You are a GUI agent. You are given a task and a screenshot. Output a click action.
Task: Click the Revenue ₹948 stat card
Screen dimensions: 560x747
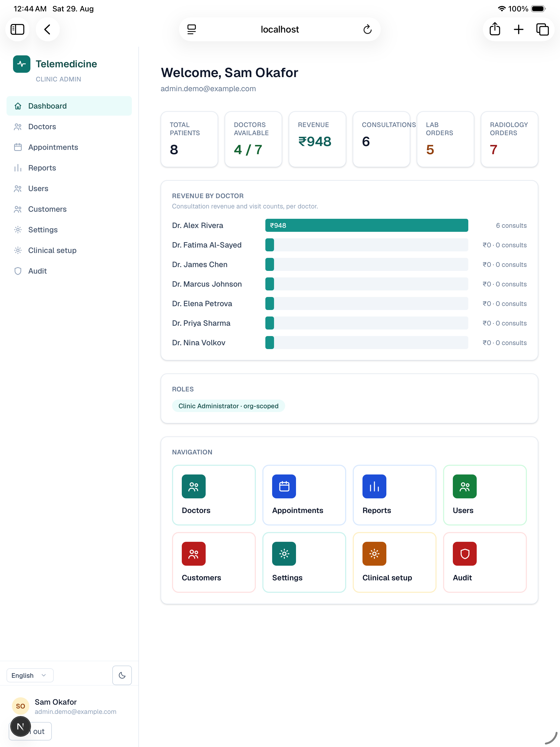tap(317, 139)
